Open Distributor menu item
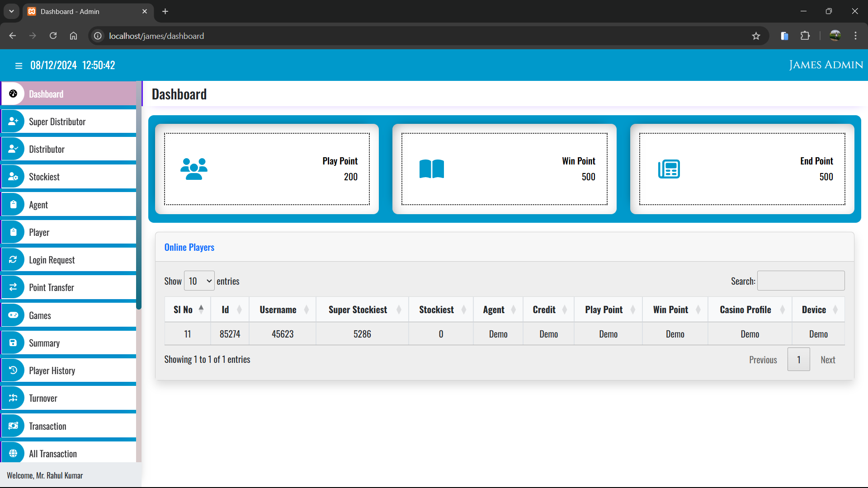Viewport: 868px width, 488px height. (x=69, y=149)
